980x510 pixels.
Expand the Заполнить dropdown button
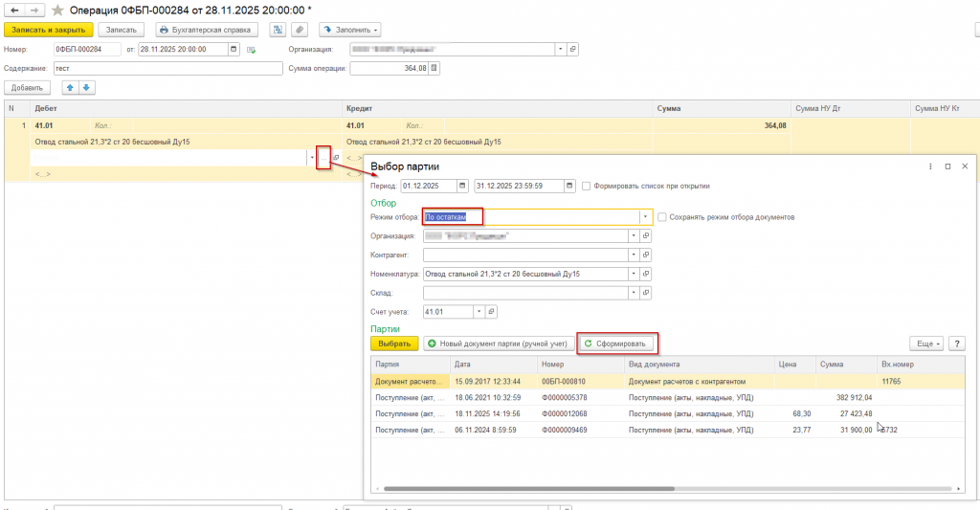[350, 30]
